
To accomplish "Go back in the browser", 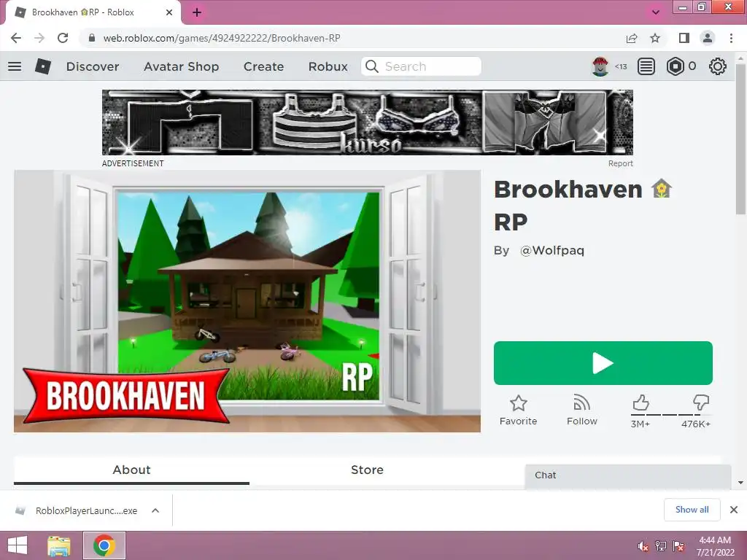I will point(16,38).
